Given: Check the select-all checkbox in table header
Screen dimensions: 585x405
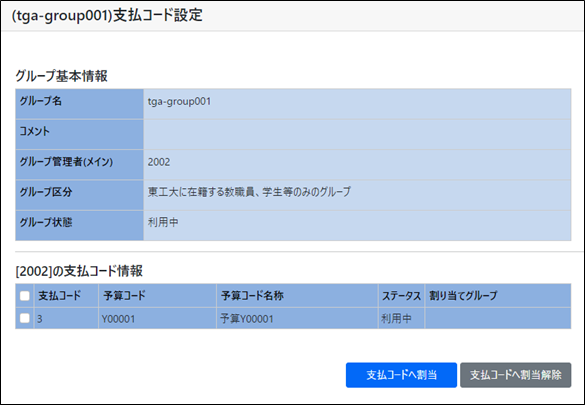Looking at the screenshot, I should point(25,296).
